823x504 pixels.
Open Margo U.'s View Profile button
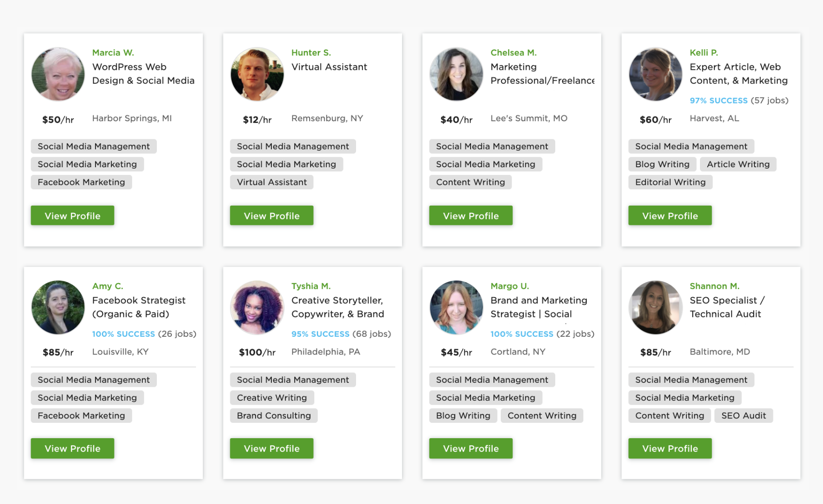471,448
